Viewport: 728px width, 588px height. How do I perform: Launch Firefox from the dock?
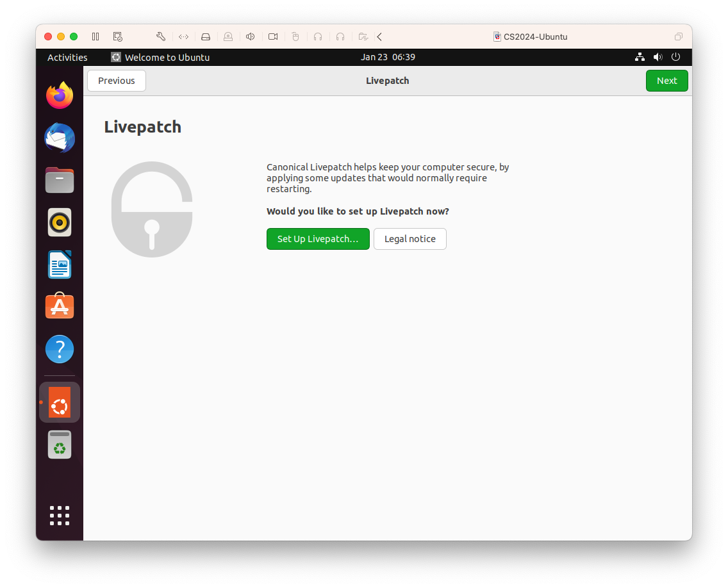click(x=60, y=95)
